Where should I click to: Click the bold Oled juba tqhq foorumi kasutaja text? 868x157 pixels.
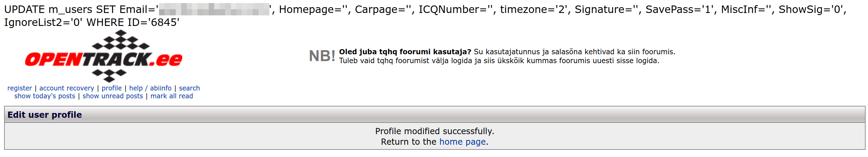pyautogui.click(x=405, y=52)
